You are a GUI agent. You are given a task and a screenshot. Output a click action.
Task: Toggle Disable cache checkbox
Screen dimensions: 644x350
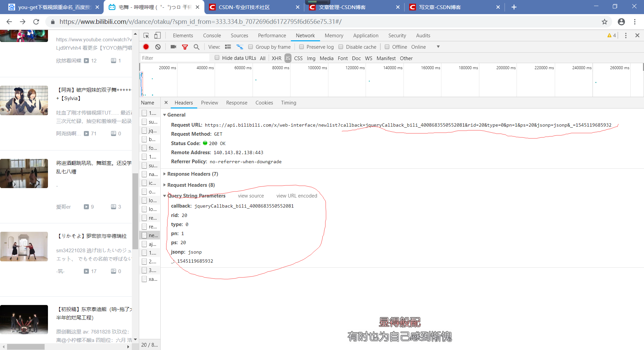341,47
